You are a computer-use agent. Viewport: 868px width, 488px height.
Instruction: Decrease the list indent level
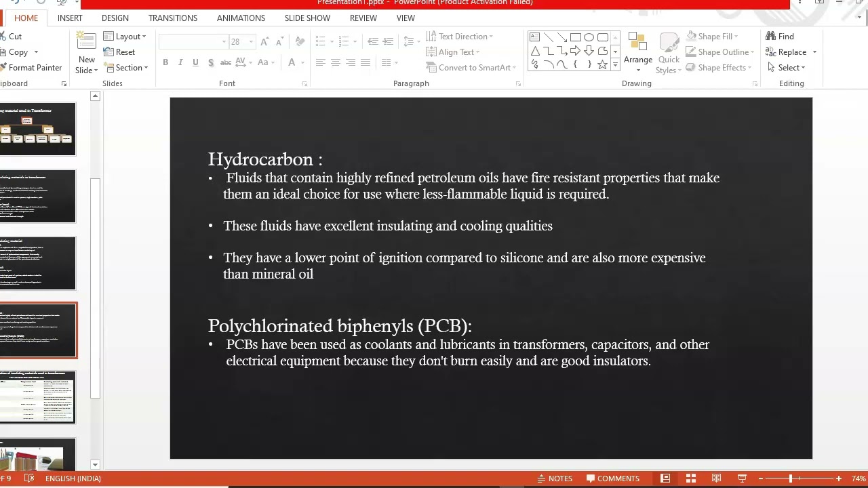click(372, 42)
